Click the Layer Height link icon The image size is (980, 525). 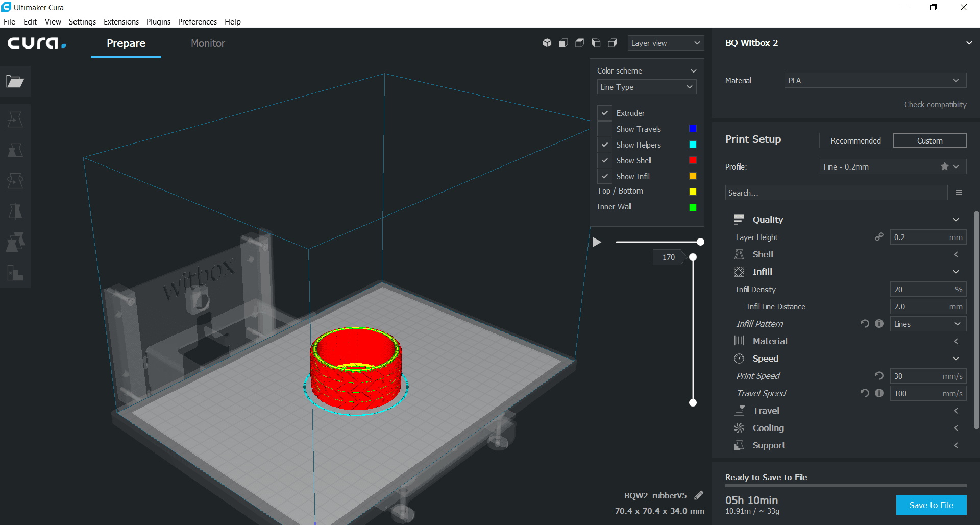point(879,237)
